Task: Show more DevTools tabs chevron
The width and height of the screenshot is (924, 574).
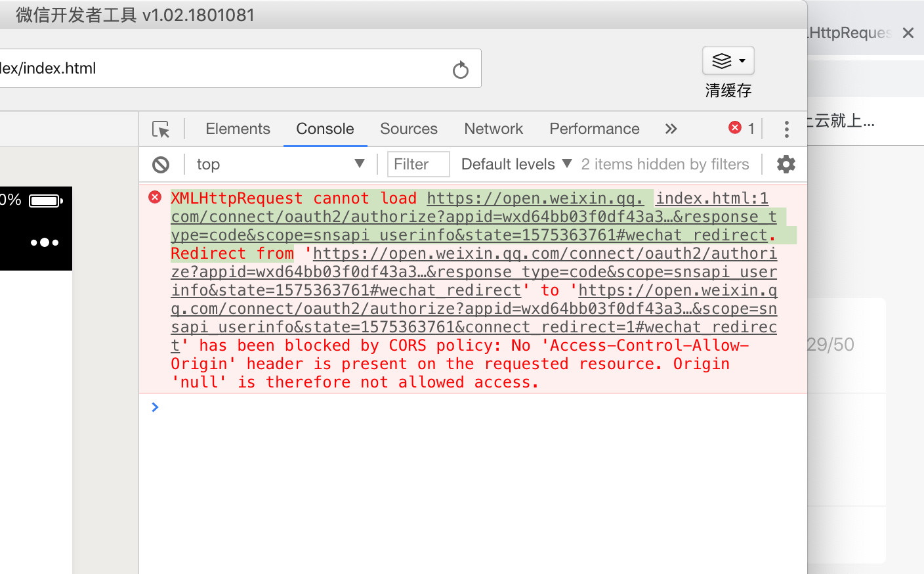Action: click(x=671, y=129)
